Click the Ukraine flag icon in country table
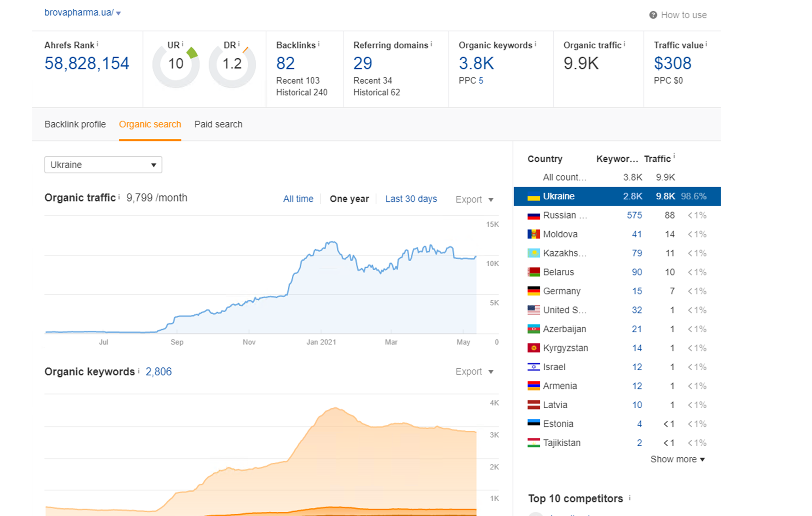Screen dimensions: 812x516 (x=534, y=196)
